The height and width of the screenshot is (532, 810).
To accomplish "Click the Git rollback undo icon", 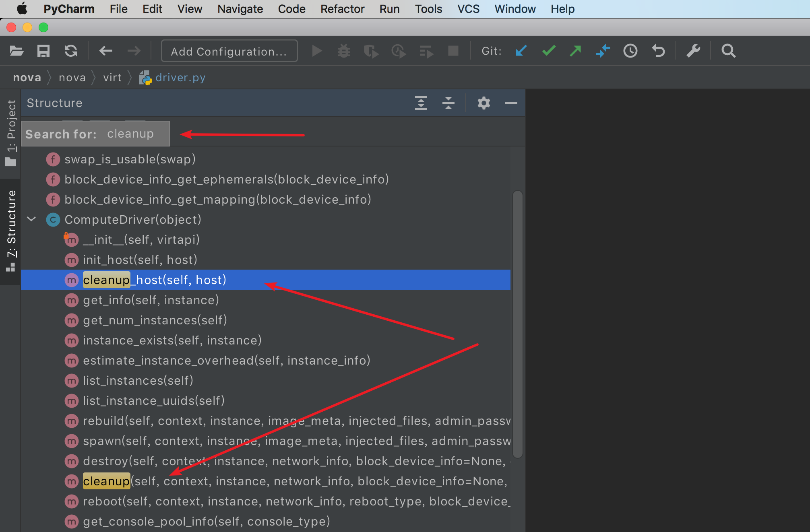I will coord(658,51).
